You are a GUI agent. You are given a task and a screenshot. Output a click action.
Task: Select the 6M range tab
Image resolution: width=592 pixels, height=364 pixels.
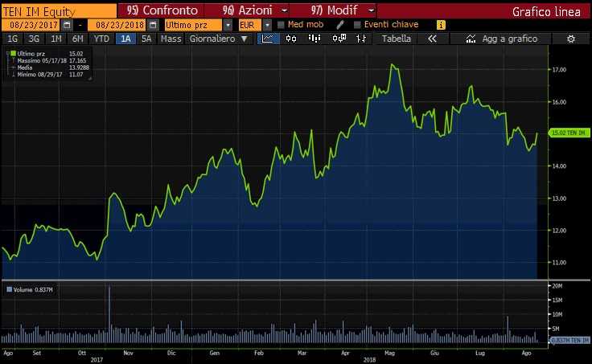pos(77,39)
